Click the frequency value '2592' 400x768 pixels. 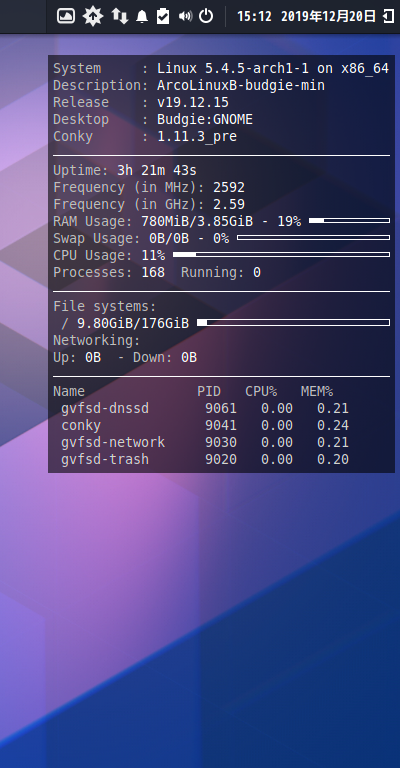pyautogui.click(x=229, y=188)
